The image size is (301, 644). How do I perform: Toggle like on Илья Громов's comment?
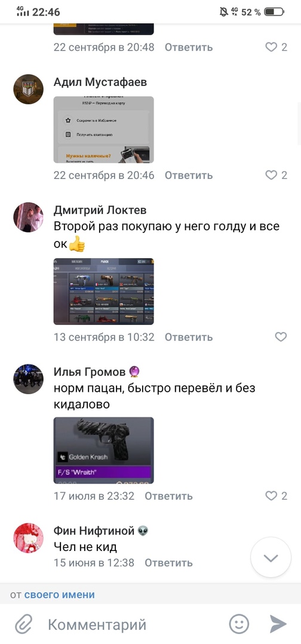coord(271,496)
